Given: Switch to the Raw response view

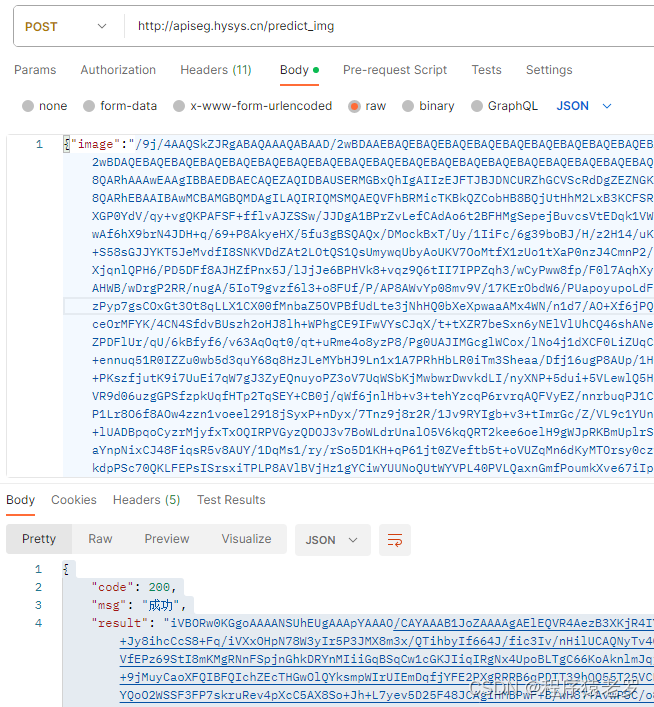Looking at the screenshot, I should [x=100, y=539].
